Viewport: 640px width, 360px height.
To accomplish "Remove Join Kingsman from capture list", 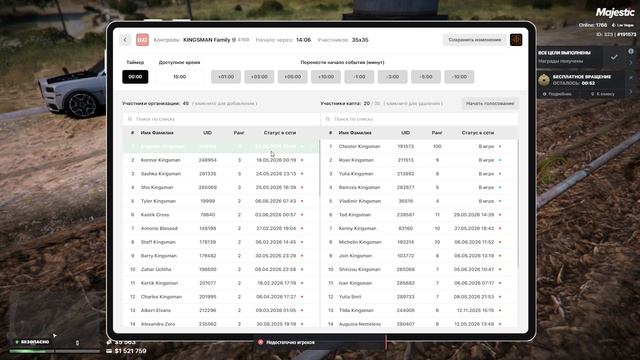I will [x=419, y=256].
